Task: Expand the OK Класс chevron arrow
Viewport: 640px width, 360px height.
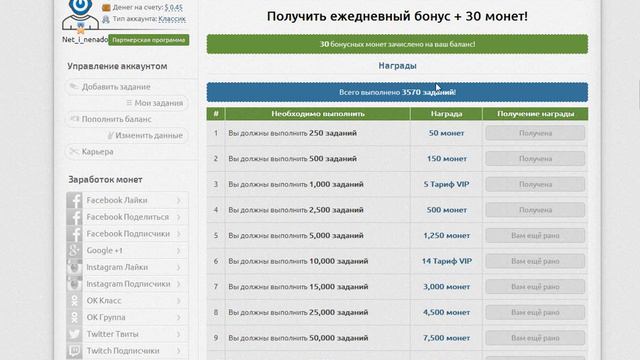Action: (x=179, y=301)
